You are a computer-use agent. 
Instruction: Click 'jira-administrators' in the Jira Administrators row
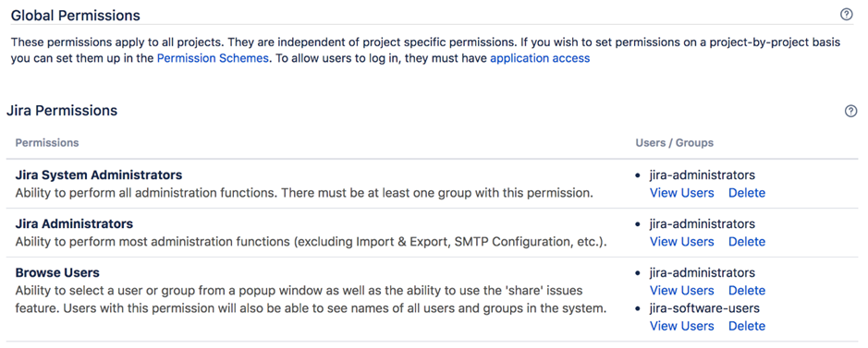tap(703, 223)
